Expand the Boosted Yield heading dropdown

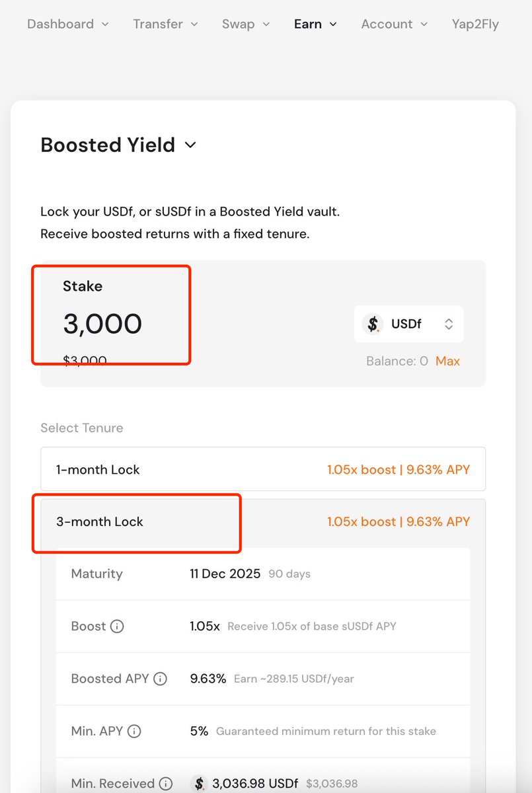(x=190, y=145)
